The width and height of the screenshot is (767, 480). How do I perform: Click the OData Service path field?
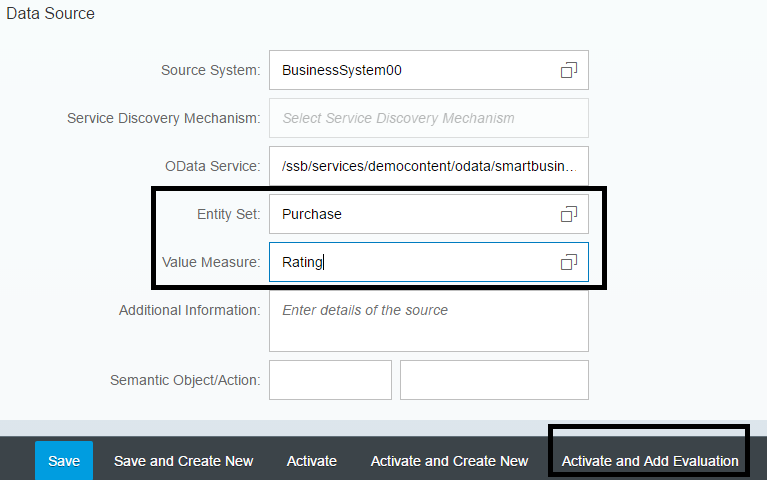click(x=428, y=166)
